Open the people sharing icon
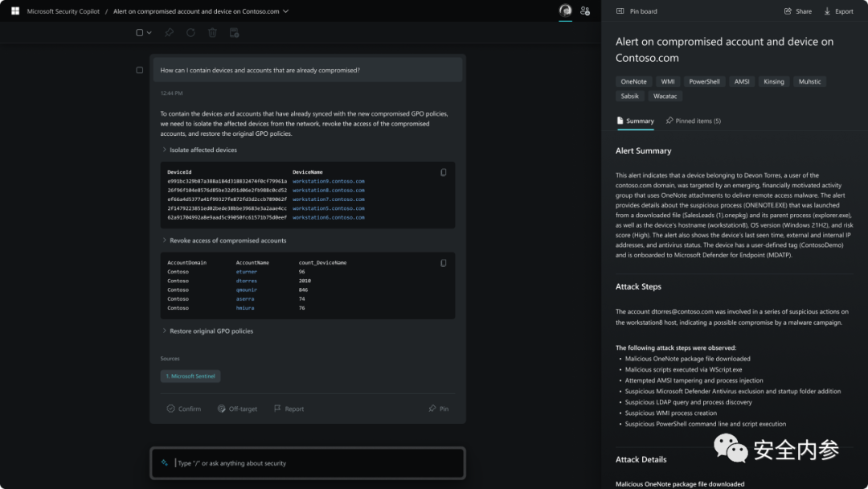The width and height of the screenshot is (868, 489). coord(585,11)
